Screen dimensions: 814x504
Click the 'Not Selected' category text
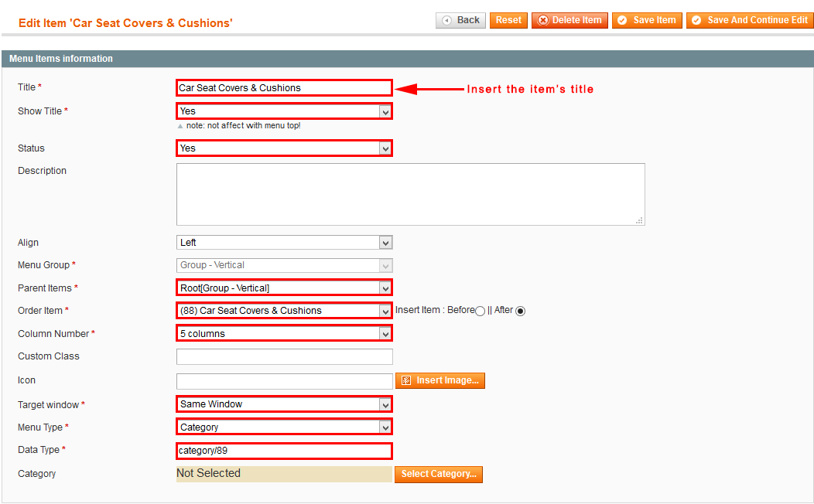pyautogui.click(x=208, y=473)
